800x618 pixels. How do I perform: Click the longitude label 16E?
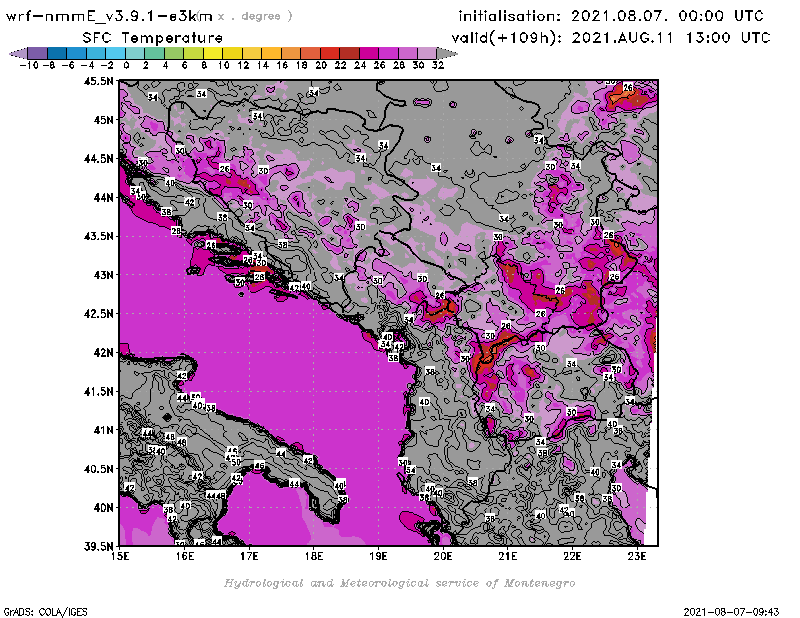pyautogui.click(x=184, y=556)
